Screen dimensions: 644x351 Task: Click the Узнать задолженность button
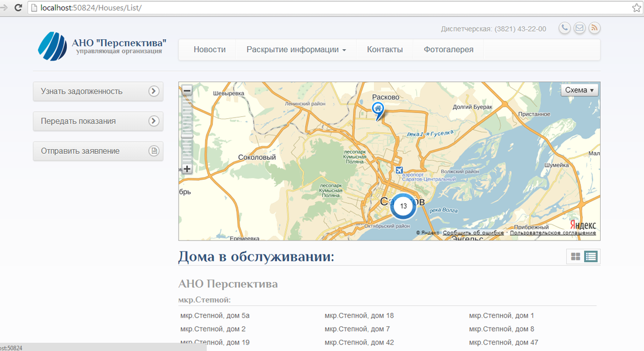coord(98,91)
